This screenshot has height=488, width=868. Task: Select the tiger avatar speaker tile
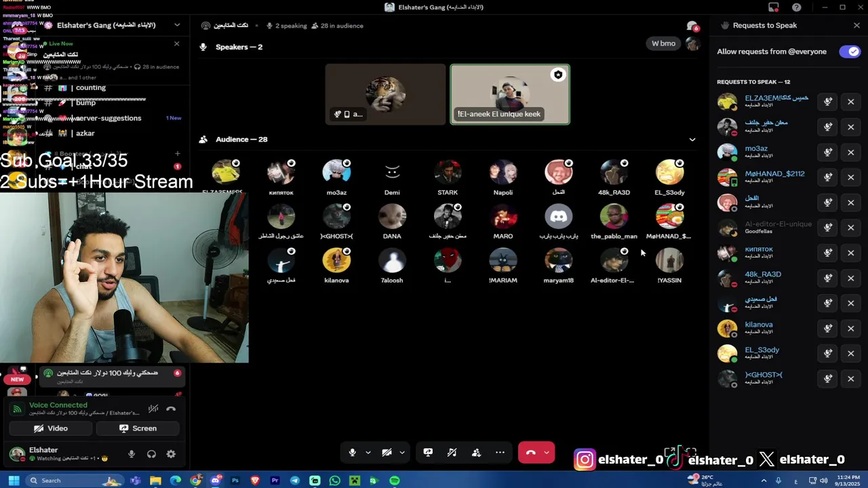coord(386,95)
